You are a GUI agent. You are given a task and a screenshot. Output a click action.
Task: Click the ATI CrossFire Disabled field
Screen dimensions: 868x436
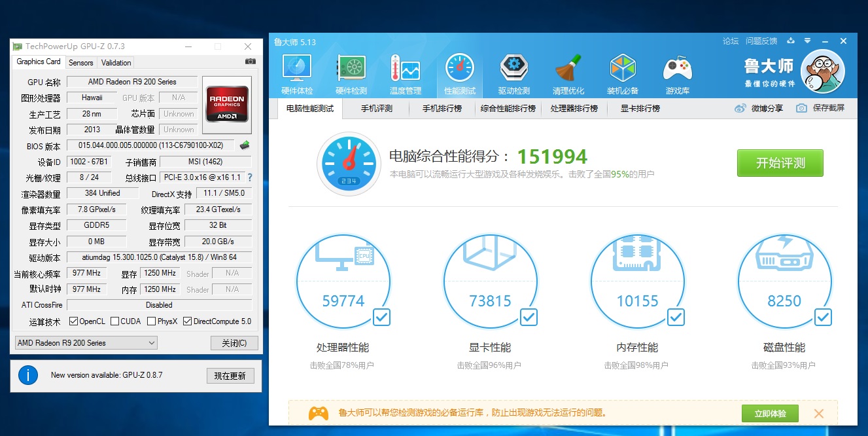(x=160, y=305)
